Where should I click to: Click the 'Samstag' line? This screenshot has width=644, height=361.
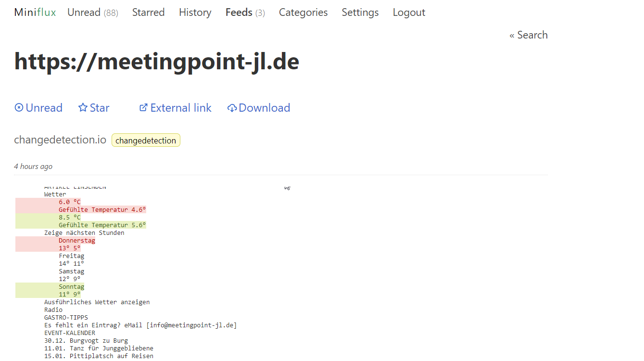pos(72,271)
